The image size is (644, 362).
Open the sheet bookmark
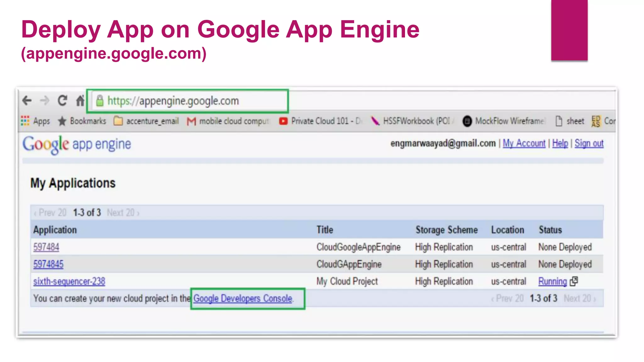pos(569,121)
